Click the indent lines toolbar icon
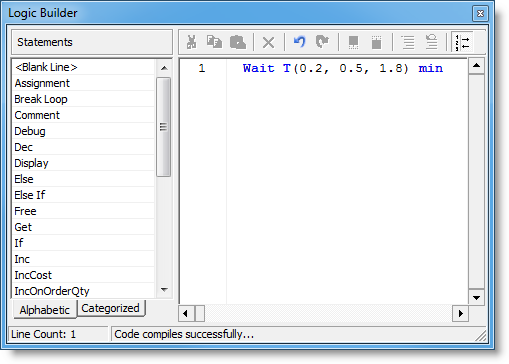The image size is (509, 364). [408, 42]
